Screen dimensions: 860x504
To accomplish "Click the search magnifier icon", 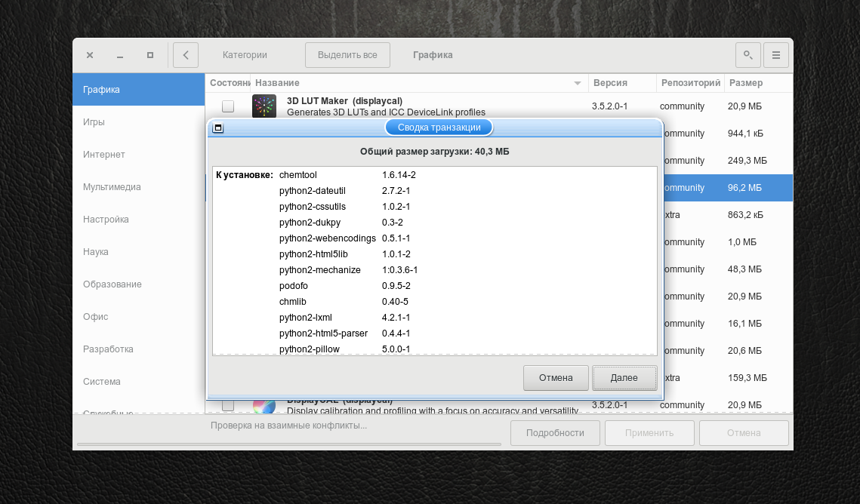I will pyautogui.click(x=747, y=55).
